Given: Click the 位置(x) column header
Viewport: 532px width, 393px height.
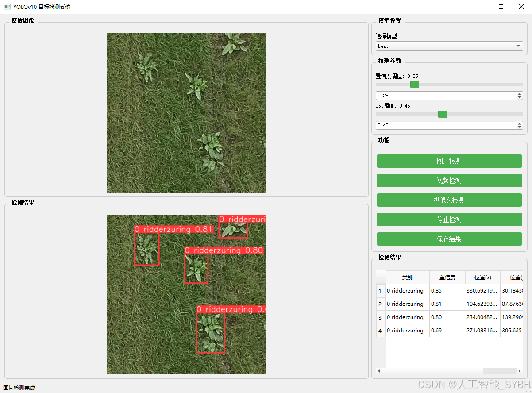Looking at the screenshot, I should tap(482, 277).
